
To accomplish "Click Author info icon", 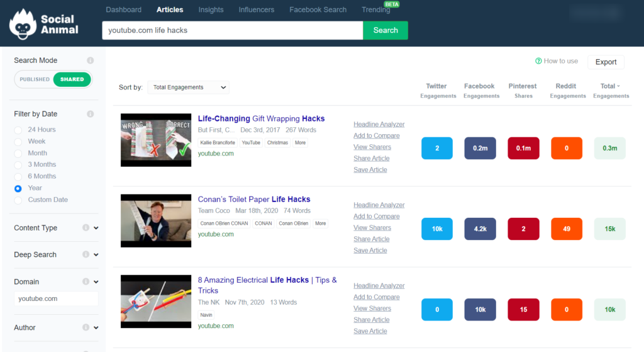I will (x=86, y=327).
